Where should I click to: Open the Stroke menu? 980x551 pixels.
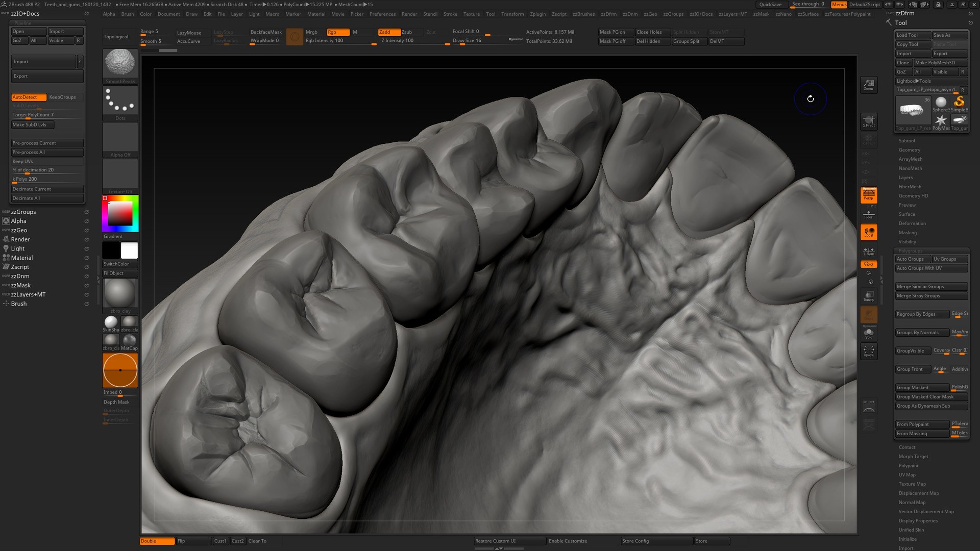click(450, 14)
